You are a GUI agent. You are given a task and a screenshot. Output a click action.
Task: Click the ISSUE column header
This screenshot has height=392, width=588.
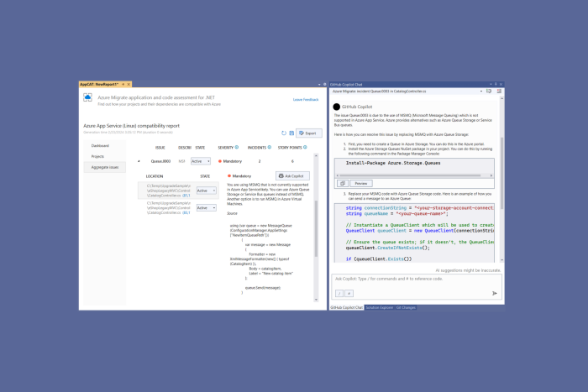pos(160,148)
